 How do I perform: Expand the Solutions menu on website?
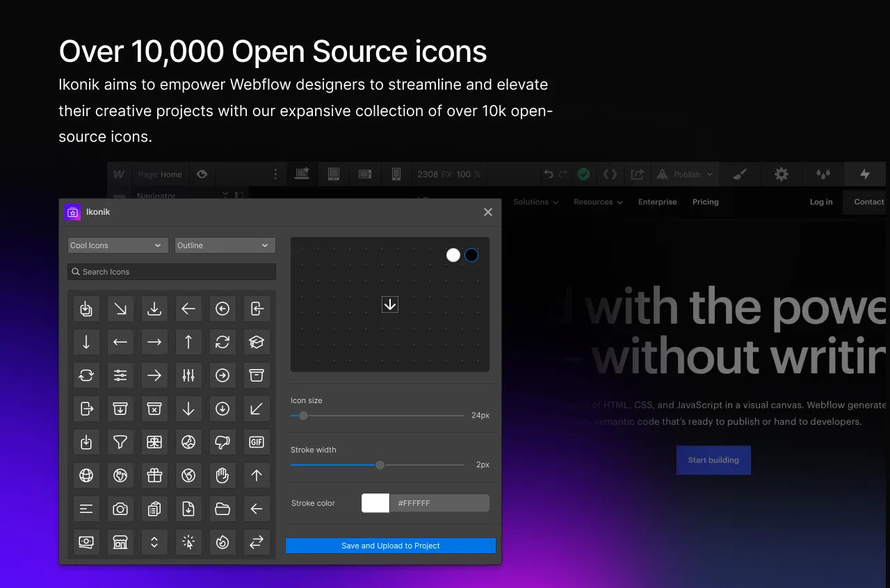click(535, 202)
